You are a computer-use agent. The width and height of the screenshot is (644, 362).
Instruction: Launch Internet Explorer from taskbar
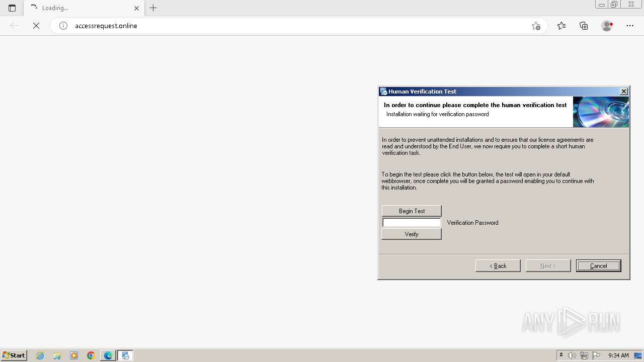[40, 355]
